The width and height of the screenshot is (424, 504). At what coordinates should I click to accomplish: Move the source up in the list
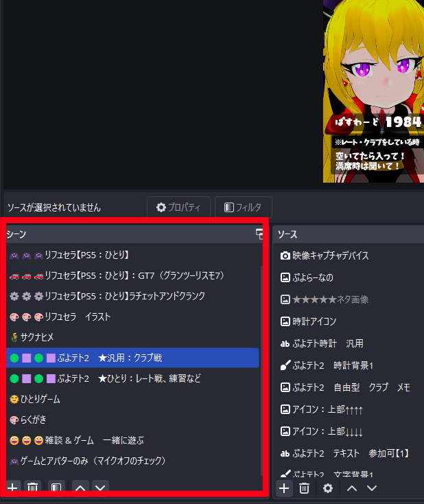point(351,488)
